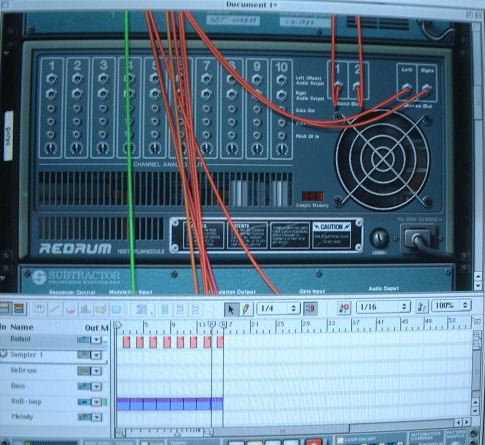Select the first pink clip on the top track
The image size is (485, 445).
pyautogui.click(x=126, y=342)
